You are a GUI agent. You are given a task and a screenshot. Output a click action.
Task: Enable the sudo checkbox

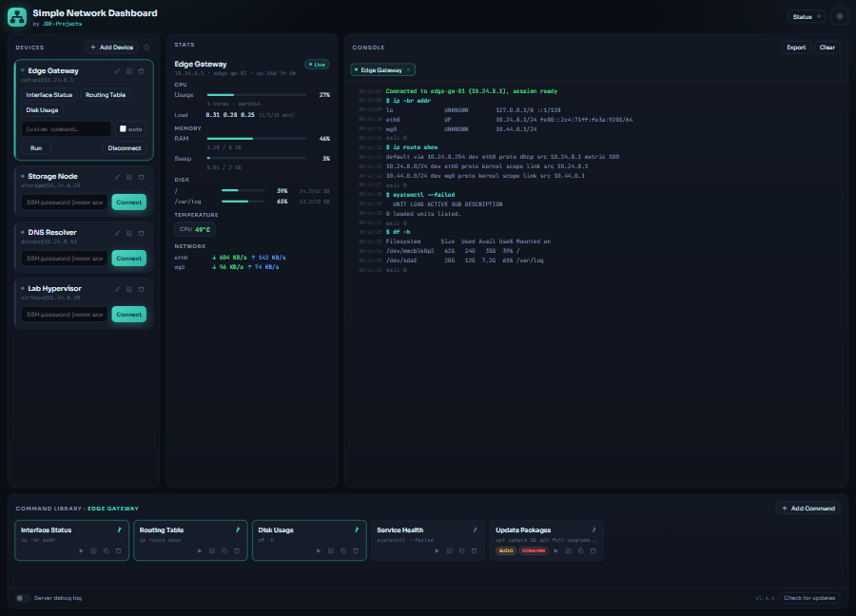click(x=123, y=128)
